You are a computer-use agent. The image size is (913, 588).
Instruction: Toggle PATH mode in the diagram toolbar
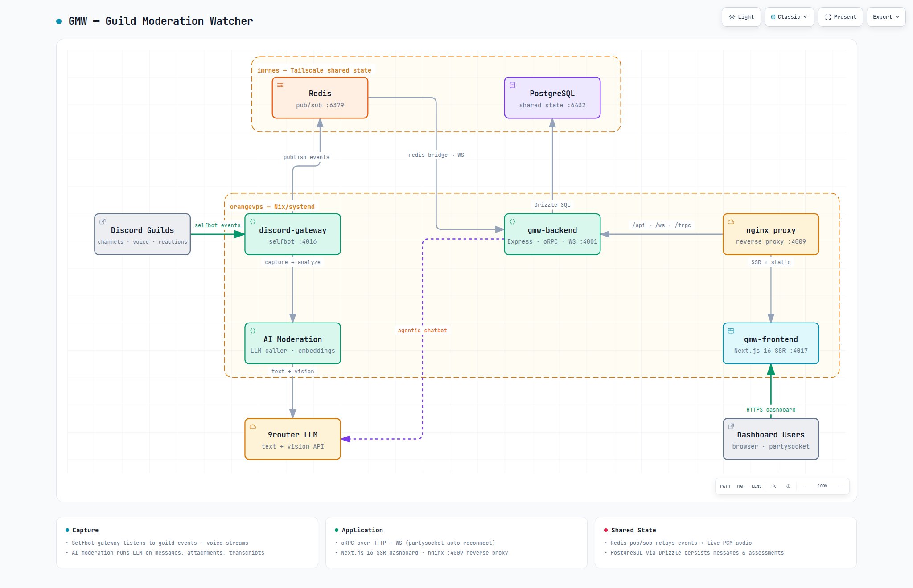click(725, 486)
